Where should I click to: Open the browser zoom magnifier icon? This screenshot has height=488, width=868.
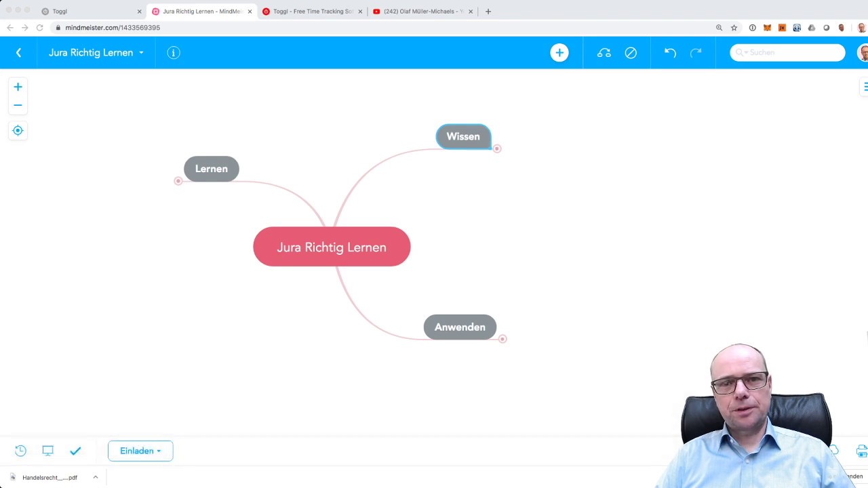719,28
